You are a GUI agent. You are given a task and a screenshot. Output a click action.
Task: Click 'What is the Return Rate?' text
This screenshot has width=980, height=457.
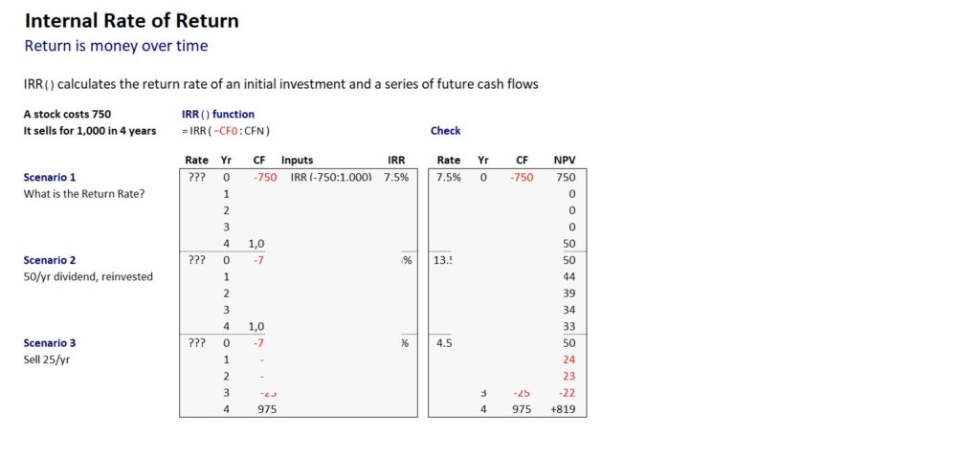point(82,193)
